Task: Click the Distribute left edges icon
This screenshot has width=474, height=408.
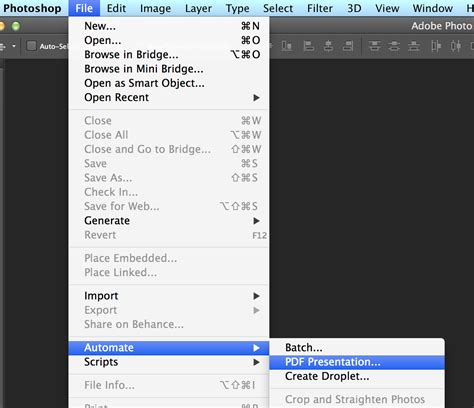Action: [436, 46]
